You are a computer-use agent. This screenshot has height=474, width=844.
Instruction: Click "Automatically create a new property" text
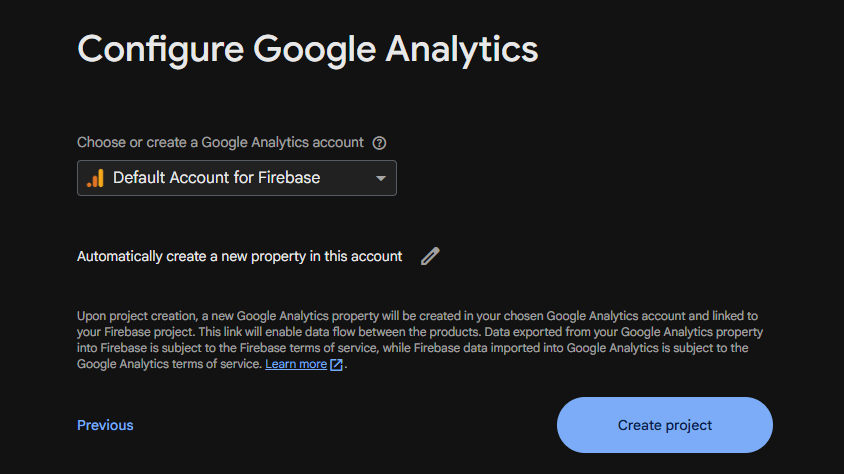tap(191, 256)
